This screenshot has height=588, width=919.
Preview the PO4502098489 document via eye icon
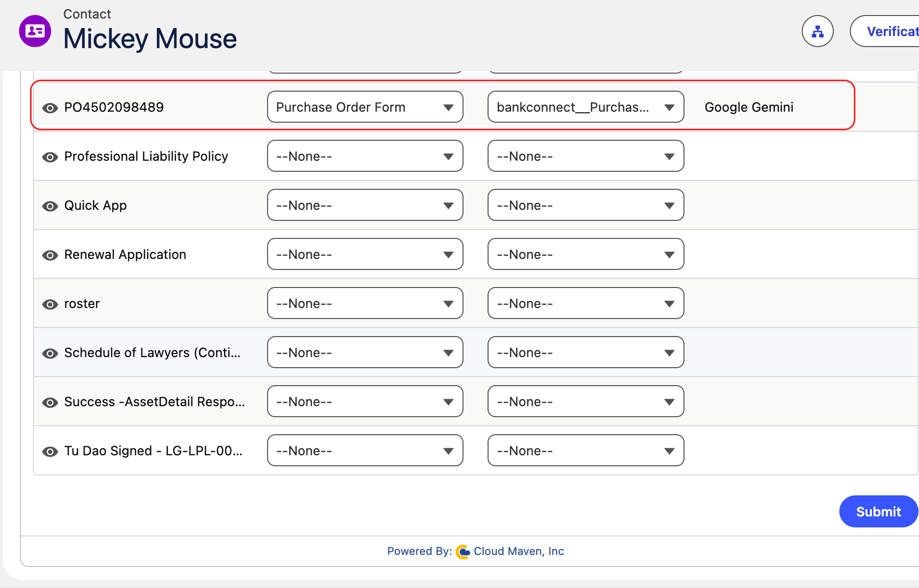click(x=50, y=108)
